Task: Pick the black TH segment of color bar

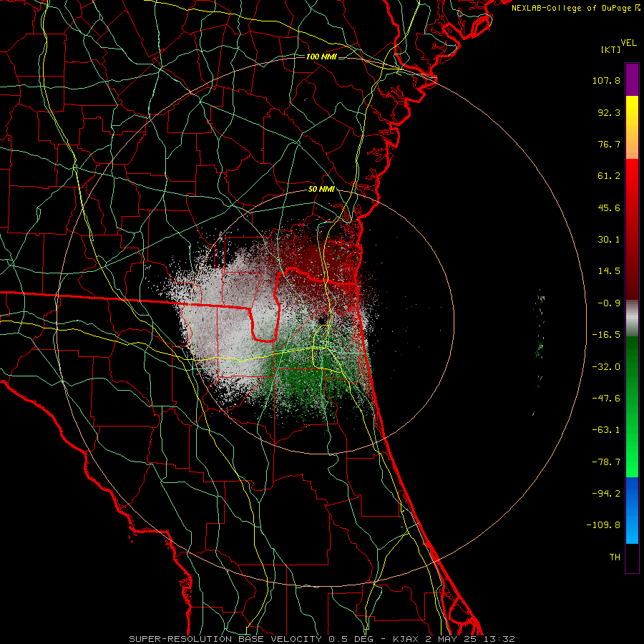Action: click(632, 557)
